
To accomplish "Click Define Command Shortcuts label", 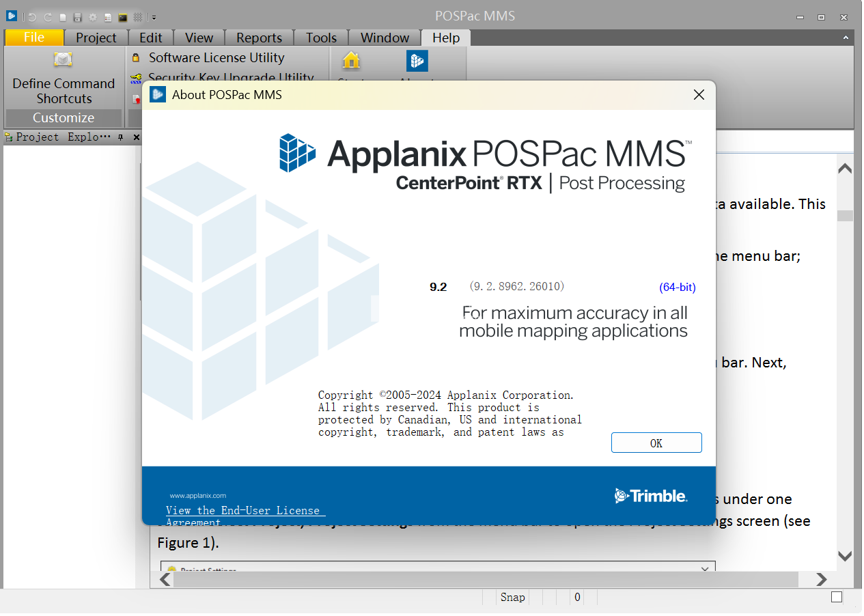I will (x=64, y=91).
